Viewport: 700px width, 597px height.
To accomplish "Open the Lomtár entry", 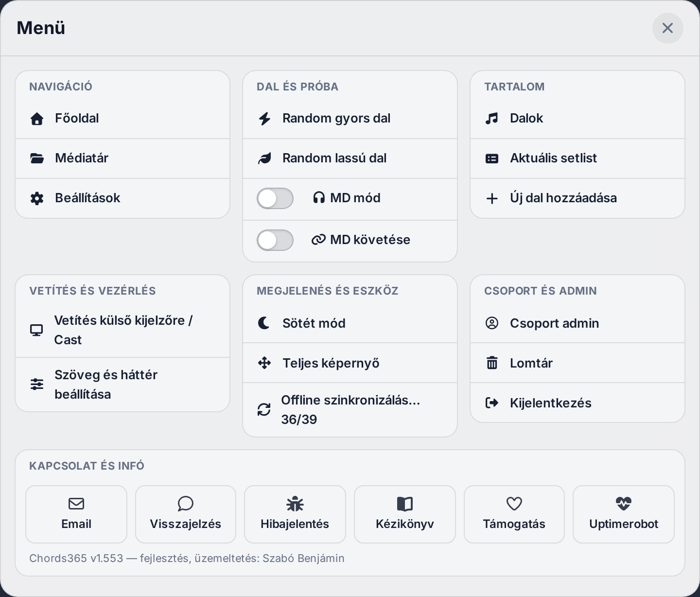I will tap(577, 363).
